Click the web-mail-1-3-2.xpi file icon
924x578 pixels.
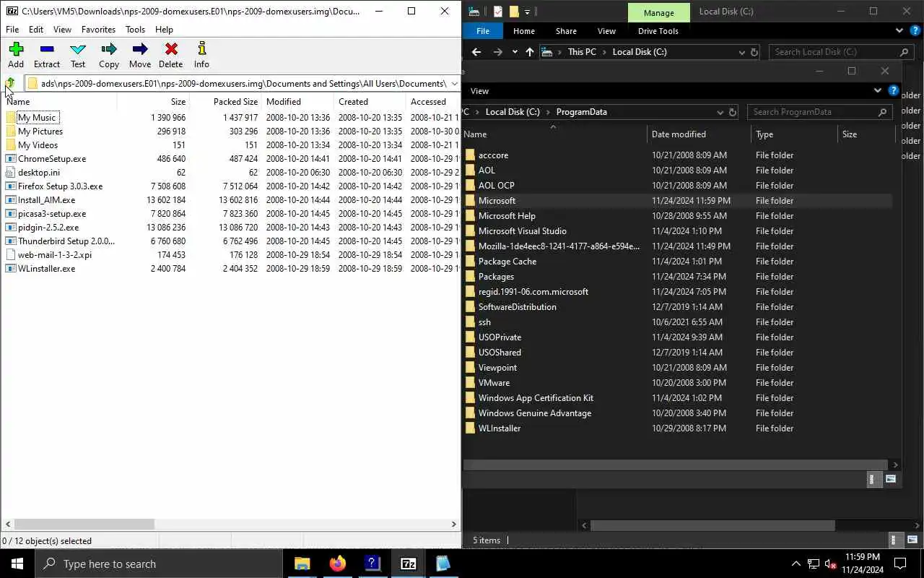(x=11, y=254)
